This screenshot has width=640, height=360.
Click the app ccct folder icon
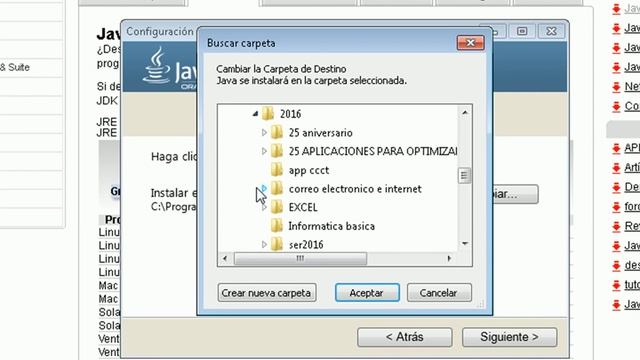(x=277, y=170)
